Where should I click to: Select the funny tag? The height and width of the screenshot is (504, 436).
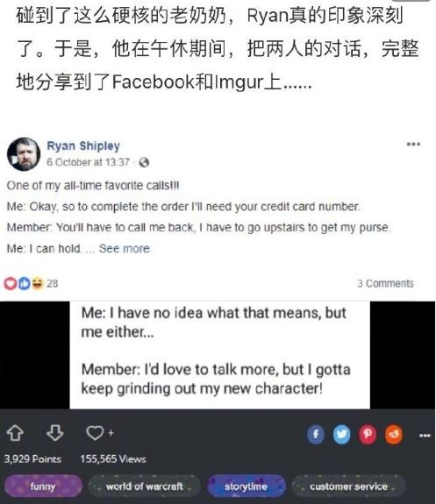pos(43,486)
